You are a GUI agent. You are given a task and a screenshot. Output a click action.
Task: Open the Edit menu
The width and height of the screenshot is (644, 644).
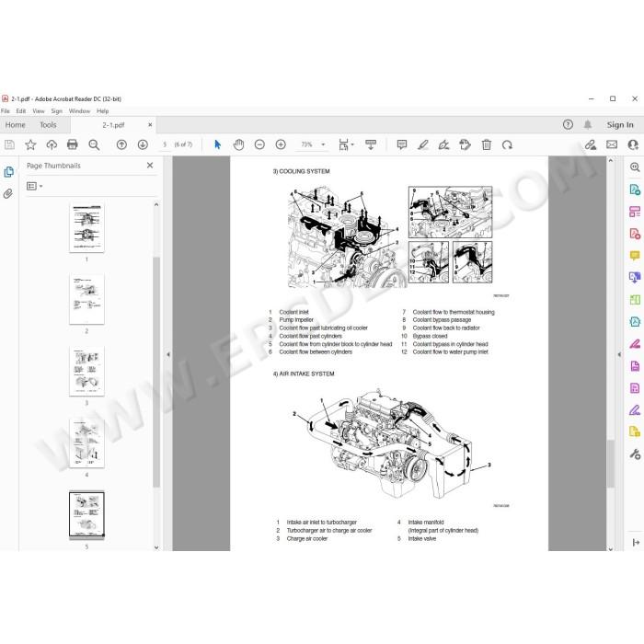[x=21, y=111]
